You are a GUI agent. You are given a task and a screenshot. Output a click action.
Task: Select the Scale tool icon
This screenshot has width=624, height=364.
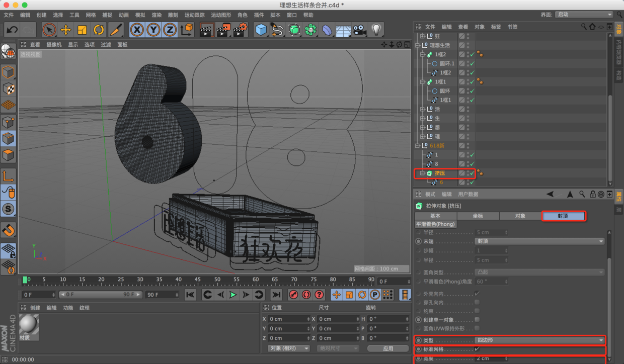click(x=82, y=30)
